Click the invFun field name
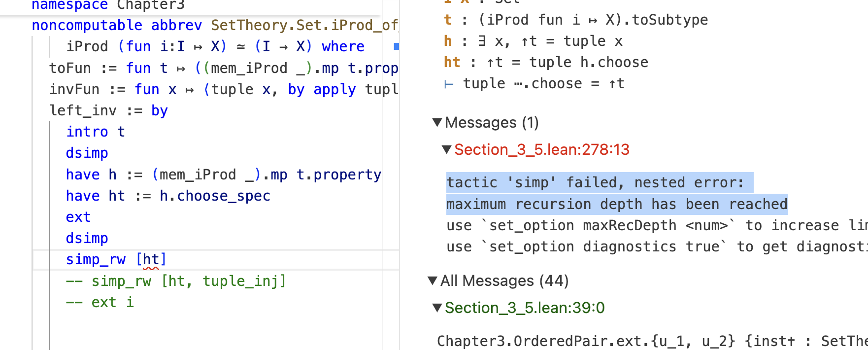 click(74, 90)
